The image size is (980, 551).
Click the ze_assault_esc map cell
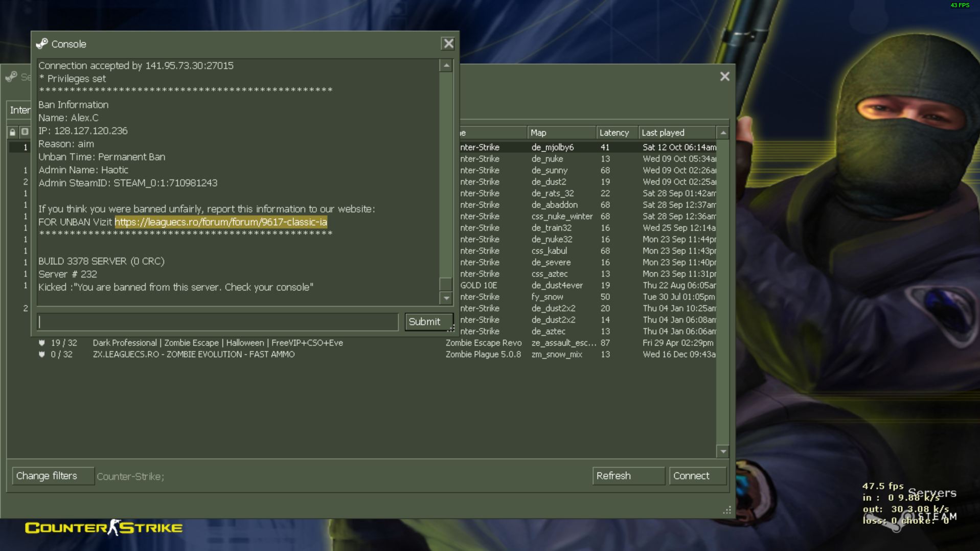[563, 343]
